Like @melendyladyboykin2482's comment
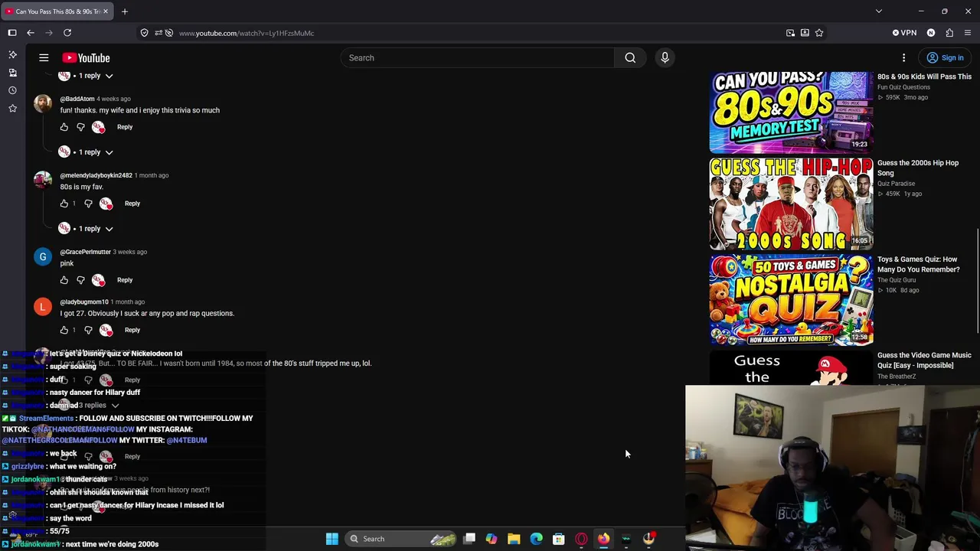This screenshot has height=551, width=980. [x=64, y=204]
